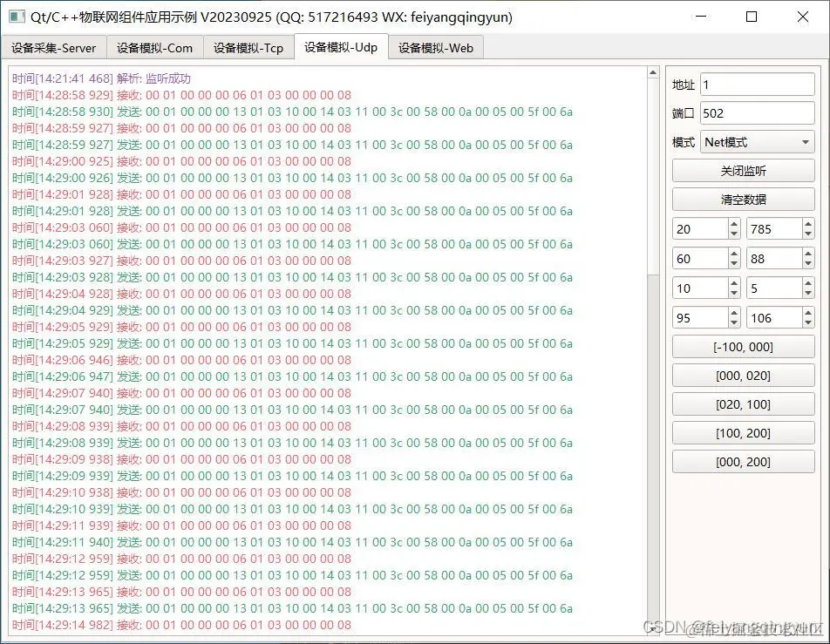
Task: Open the 设备模拟-Web tab
Action: pyautogui.click(x=435, y=48)
